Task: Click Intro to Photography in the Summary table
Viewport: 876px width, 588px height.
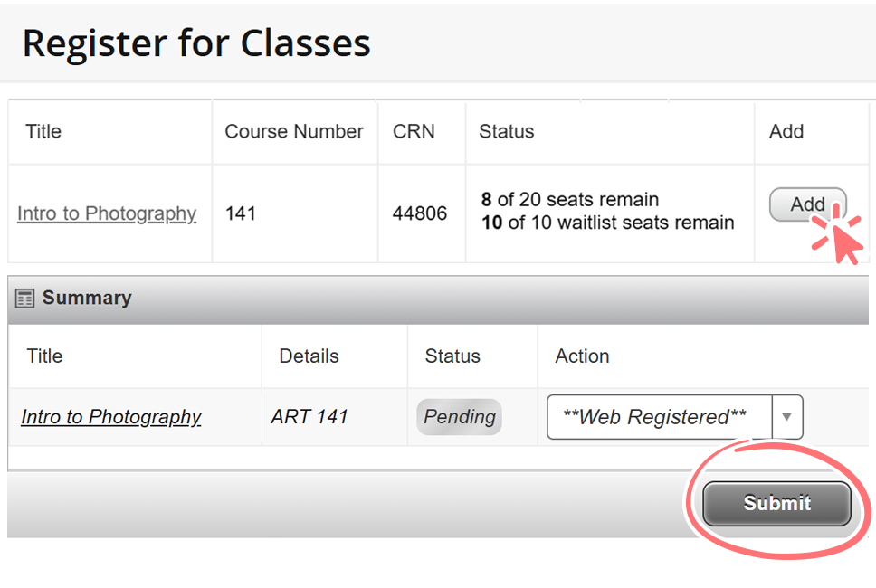Action: coord(110,416)
